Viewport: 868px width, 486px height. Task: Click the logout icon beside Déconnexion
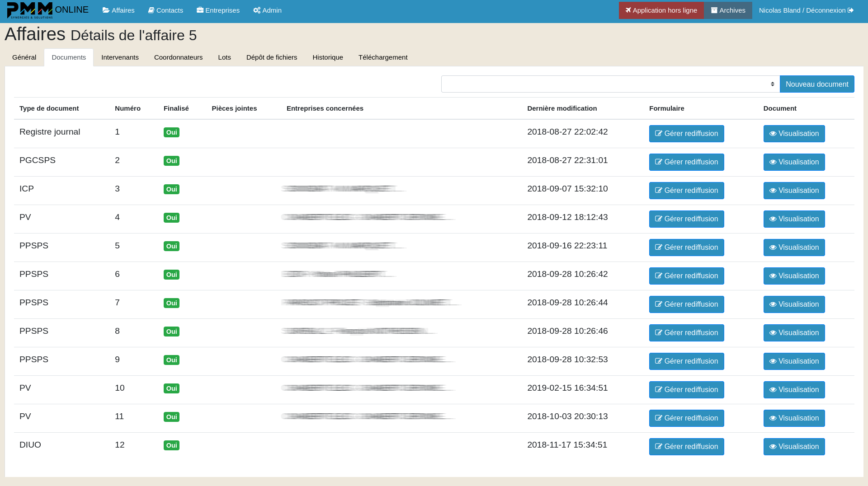point(850,9)
